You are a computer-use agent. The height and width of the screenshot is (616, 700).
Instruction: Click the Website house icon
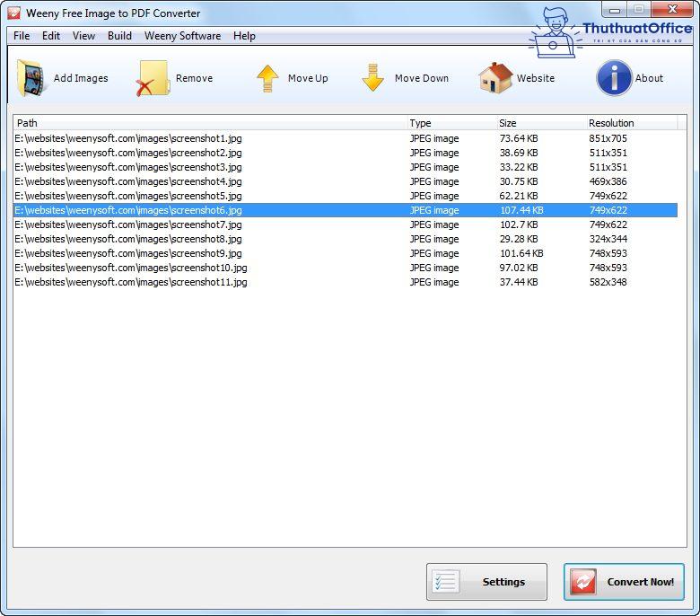495,78
